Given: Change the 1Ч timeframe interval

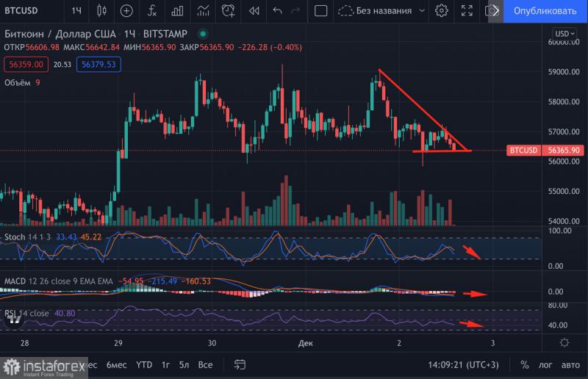Looking at the screenshot, I should pos(76,10).
